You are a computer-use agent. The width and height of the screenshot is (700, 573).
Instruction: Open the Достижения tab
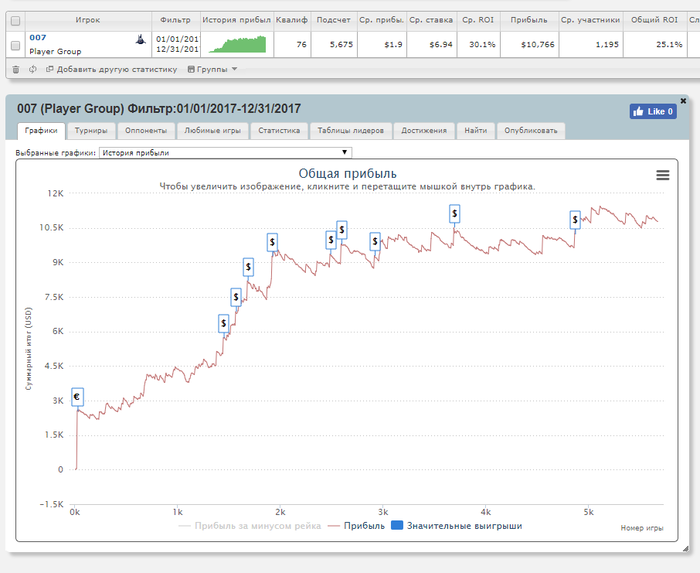click(424, 131)
